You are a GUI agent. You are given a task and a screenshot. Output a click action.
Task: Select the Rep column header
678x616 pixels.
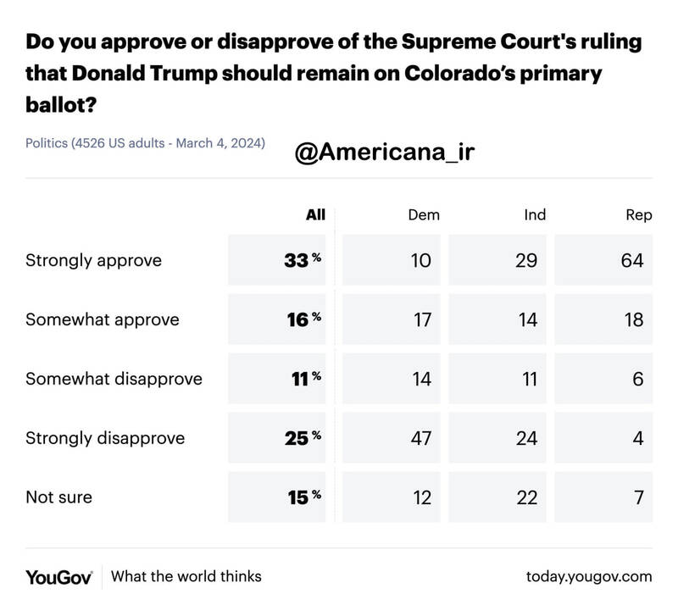point(638,215)
